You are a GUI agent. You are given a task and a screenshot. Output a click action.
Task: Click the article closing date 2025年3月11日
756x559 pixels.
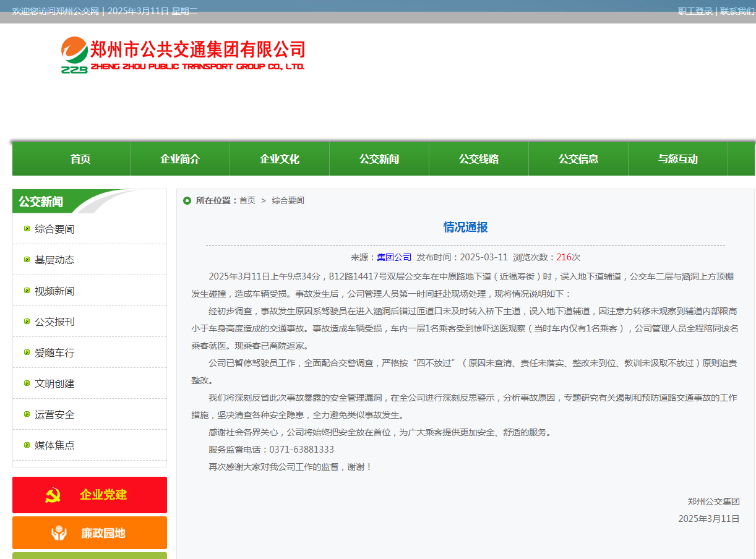[x=709, y=519]
